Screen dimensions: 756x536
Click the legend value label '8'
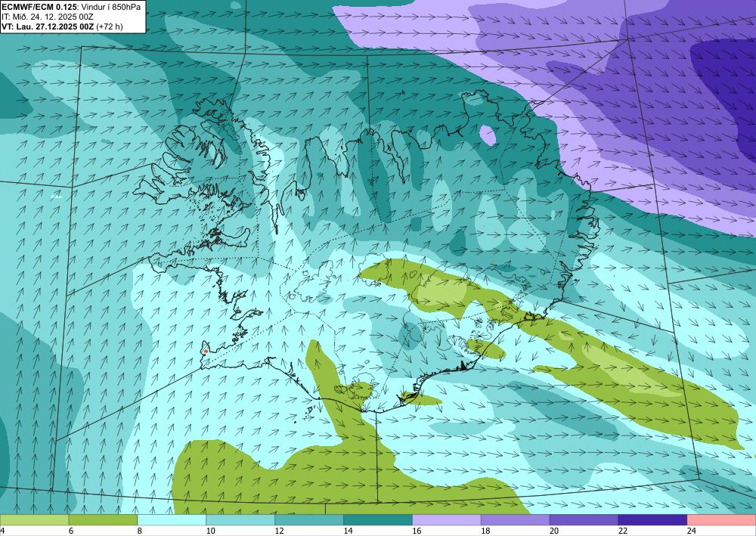139,531
